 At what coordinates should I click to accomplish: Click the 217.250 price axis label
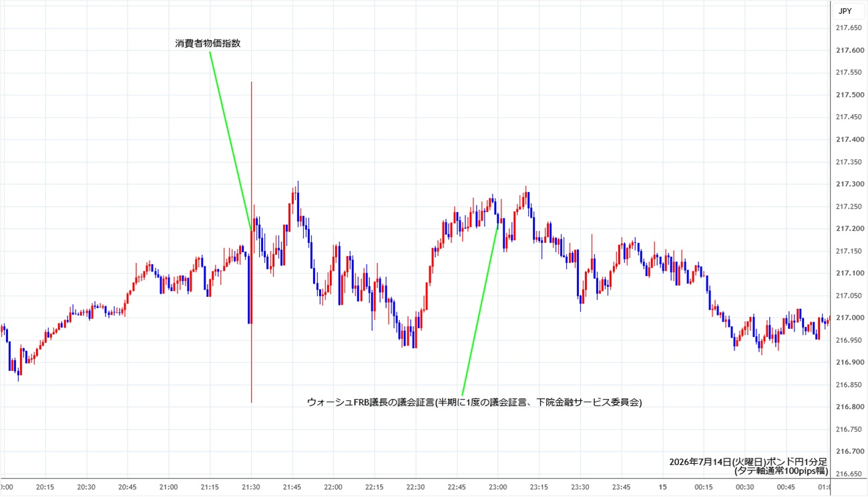[x=848, y=207]
